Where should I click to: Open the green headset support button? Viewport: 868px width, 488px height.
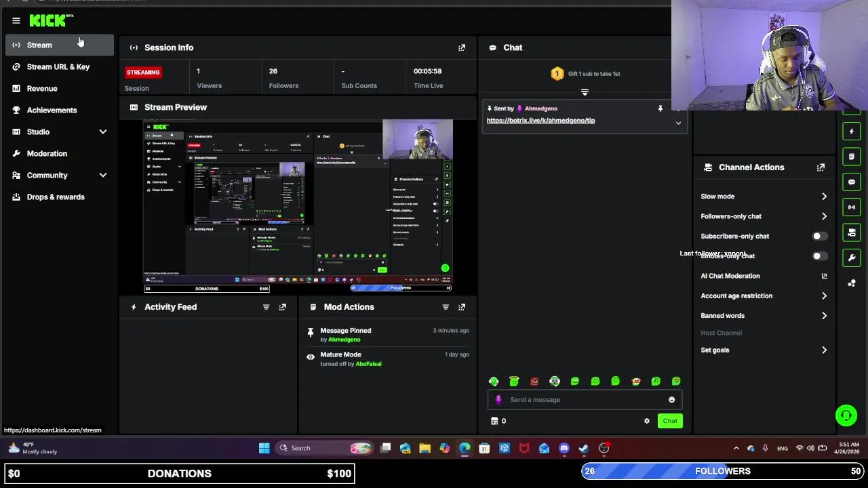tap(846, 415)
